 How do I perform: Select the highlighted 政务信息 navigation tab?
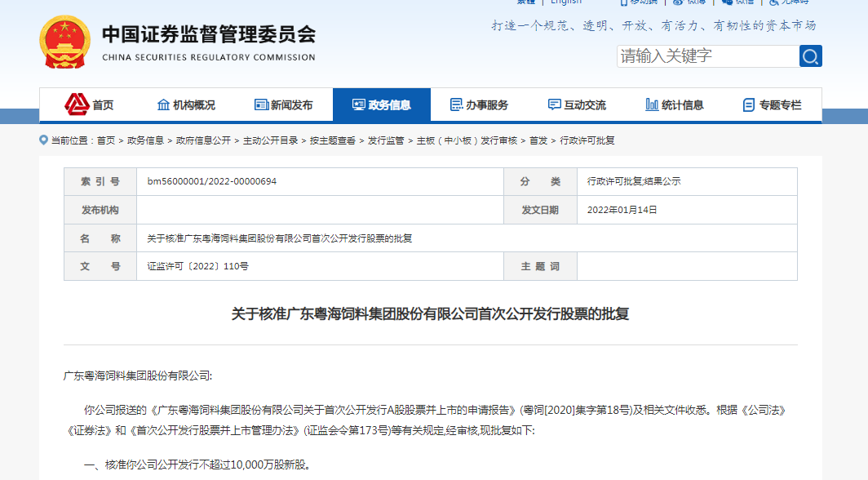point(382,104)
